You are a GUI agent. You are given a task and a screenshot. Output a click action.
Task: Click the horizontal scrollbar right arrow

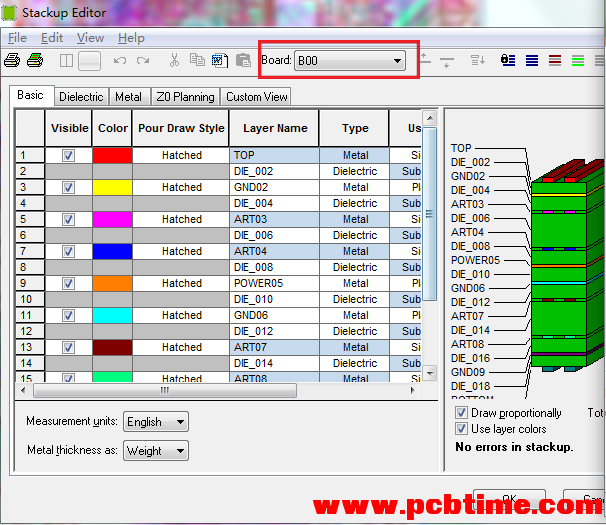click(413, 390)
